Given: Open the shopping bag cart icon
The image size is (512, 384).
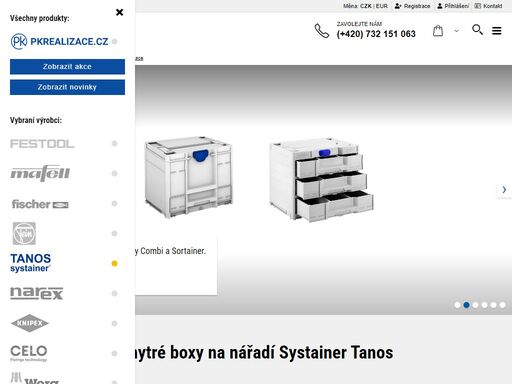Looking at the screenshot, I should click(438, 31).
